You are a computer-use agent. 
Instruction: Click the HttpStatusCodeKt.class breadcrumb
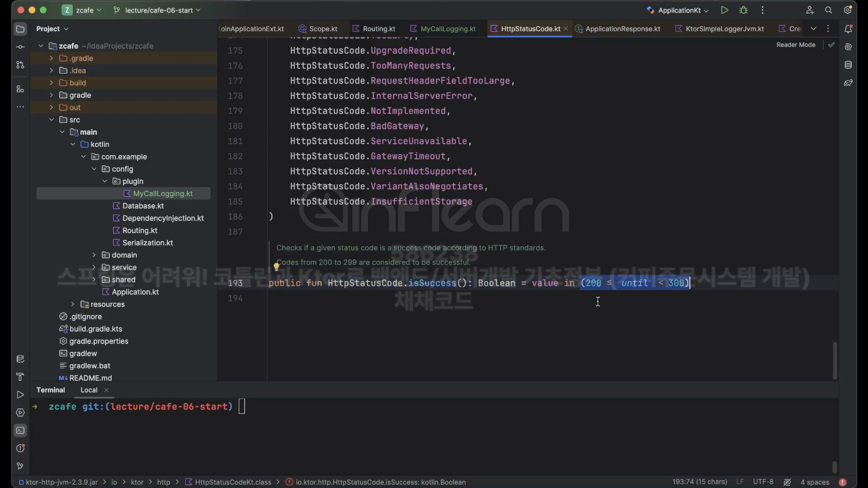click(229, 483)
